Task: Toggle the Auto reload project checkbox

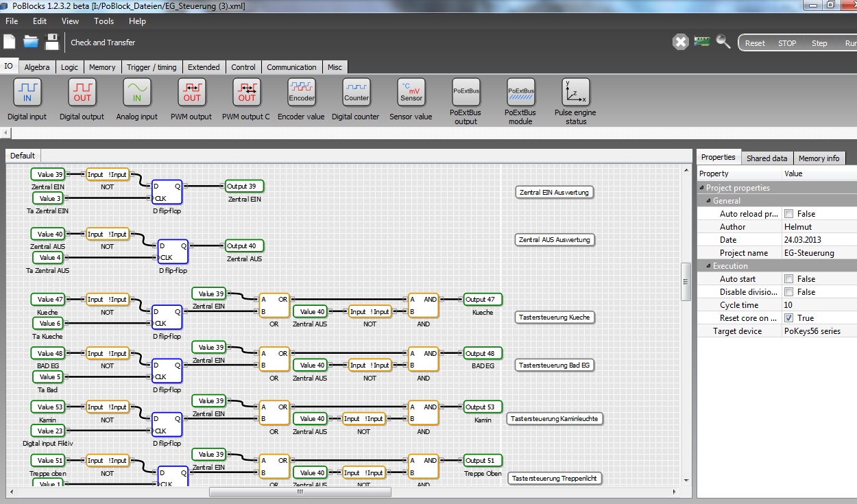Action: pos(788,214)
